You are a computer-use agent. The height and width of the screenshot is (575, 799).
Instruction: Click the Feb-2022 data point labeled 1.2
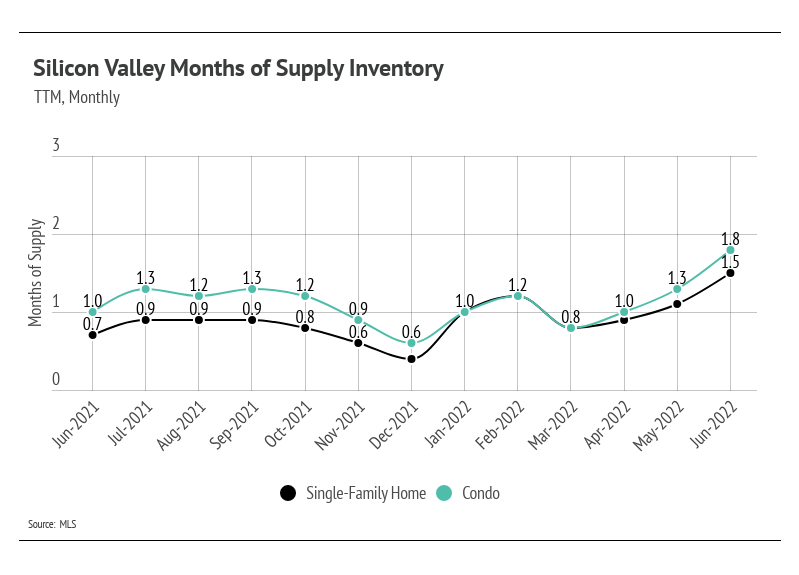518,296
